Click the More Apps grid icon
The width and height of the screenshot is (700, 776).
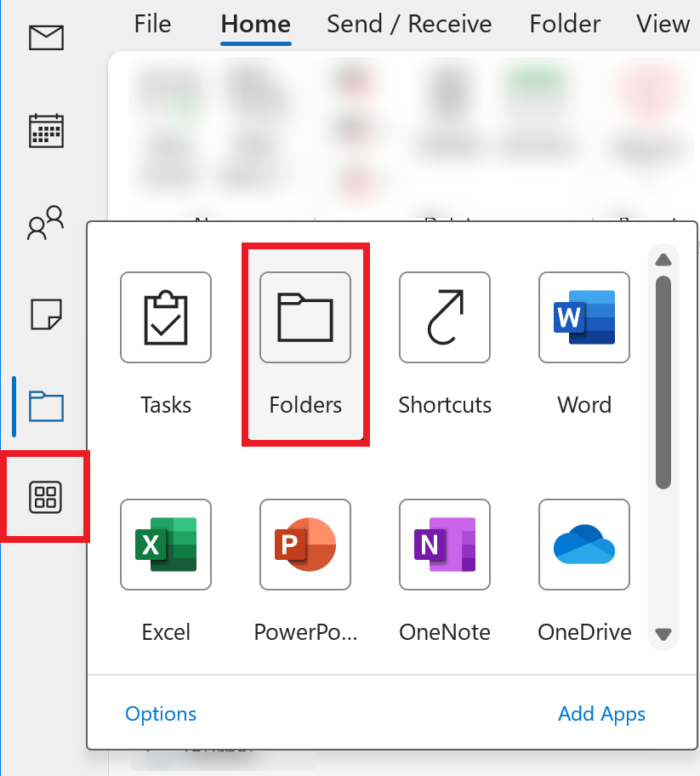(46, 497)
